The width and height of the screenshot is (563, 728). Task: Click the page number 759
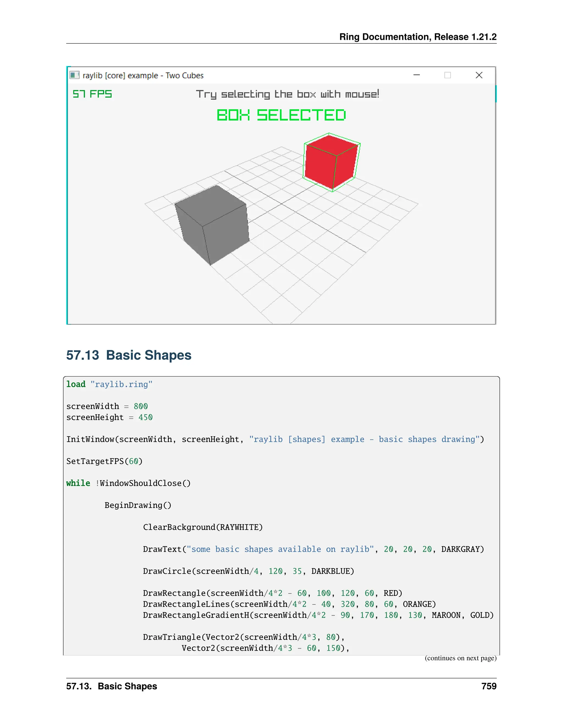[489, 686]
